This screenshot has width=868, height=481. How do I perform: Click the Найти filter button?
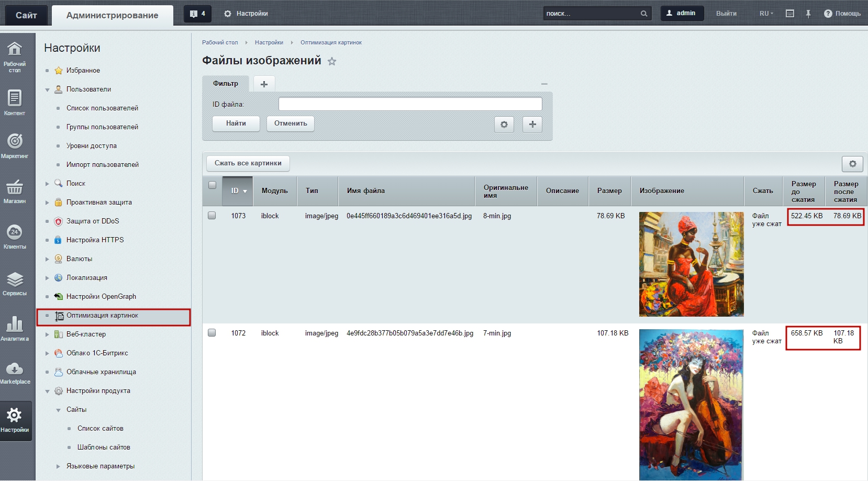pos(236,124)
